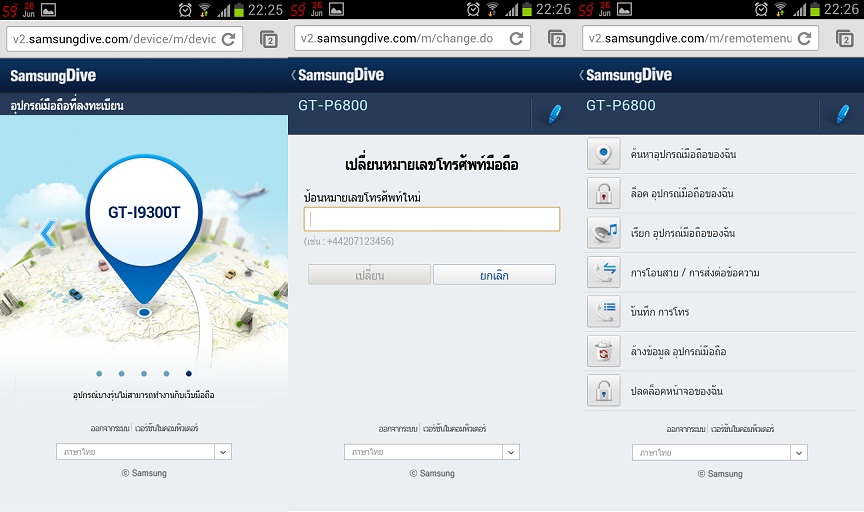The width and height of the screenshot is (864, 512).
Task: Click the เปลี่ยน button
Action: [x=369, y=274]
